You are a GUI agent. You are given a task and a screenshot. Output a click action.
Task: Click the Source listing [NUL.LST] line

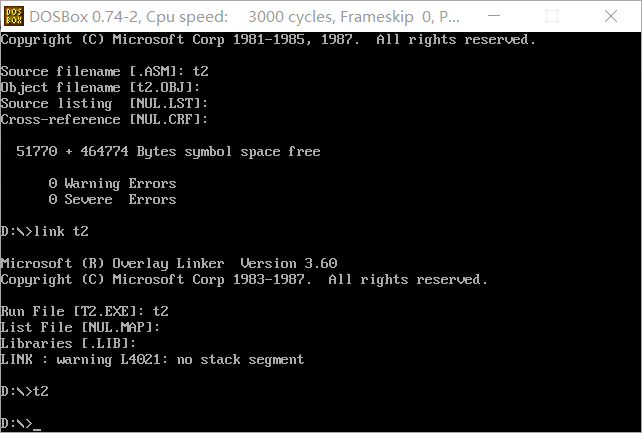tap(104, 104)
